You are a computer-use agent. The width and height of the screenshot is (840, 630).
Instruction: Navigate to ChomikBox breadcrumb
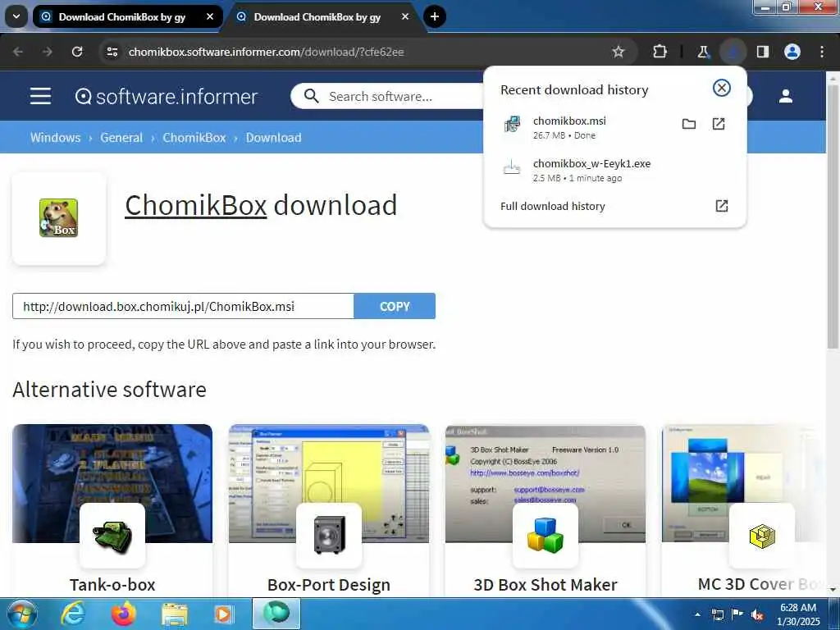click(194, 138)
